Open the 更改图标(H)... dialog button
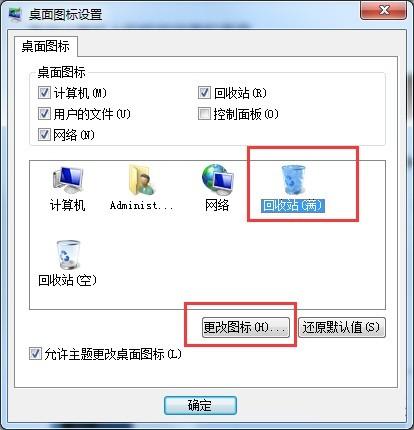 coord(246,328)
